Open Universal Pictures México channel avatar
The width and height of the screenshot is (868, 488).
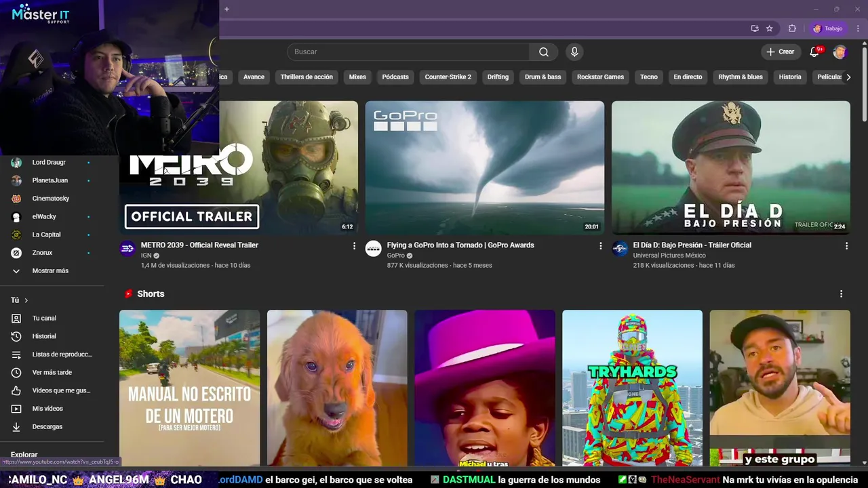click(x=620, y=249)
